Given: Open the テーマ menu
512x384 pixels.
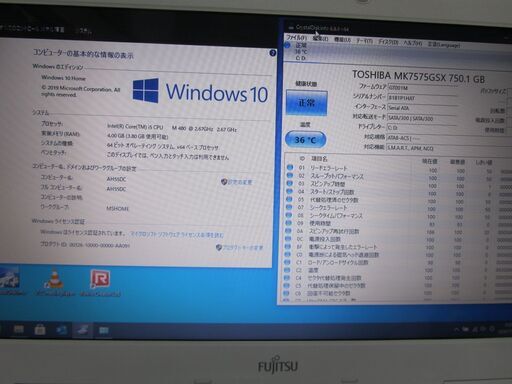Looking at the screenshot, I should click(364, 41).
